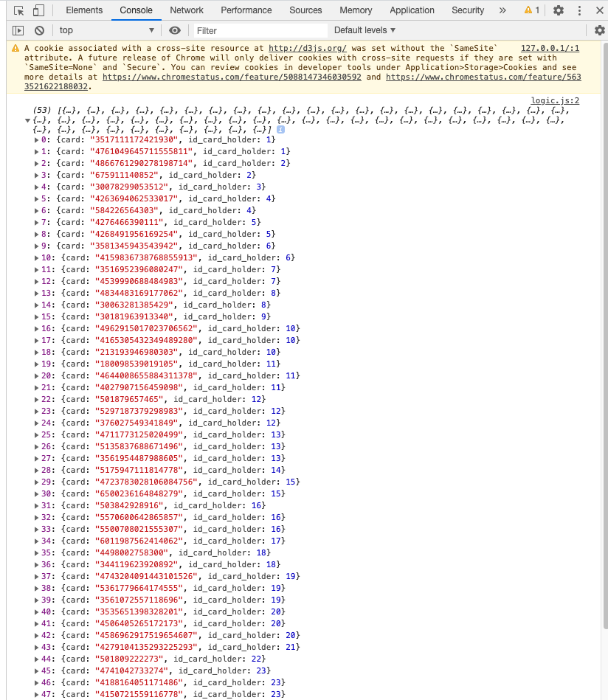Click the "(53)" array length label
This screenshot has width=608, height=700.
click(x=43, y=110)
